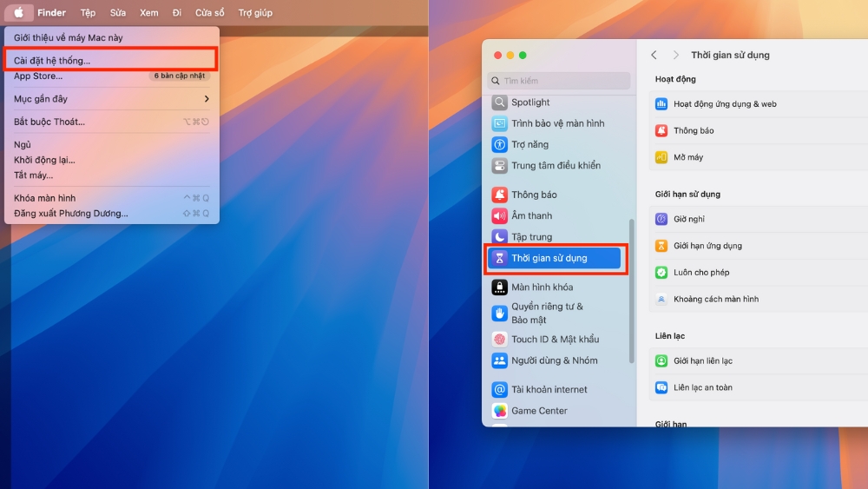868x489 pixels.
Task: Click the Touch ID fingerprint icon
Action: point(499,339)
